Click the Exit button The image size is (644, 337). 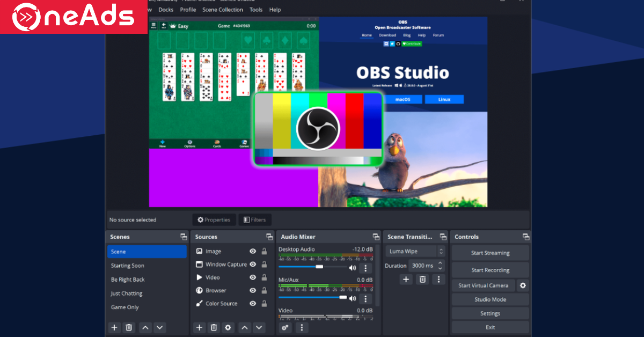click(491, 327)
